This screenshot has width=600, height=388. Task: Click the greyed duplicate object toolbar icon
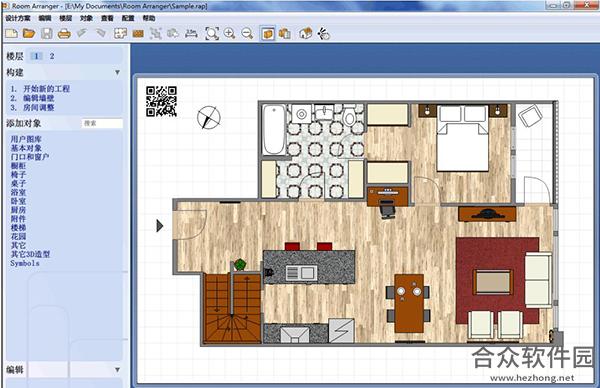tap(173, 34)
